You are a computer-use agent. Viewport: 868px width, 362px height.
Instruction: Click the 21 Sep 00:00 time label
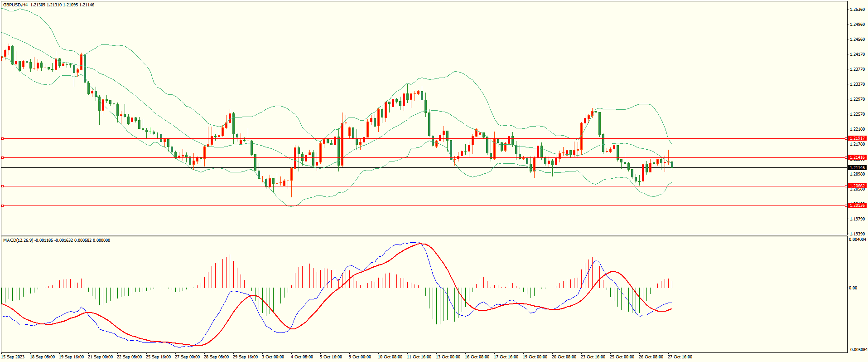pos(100,357)
